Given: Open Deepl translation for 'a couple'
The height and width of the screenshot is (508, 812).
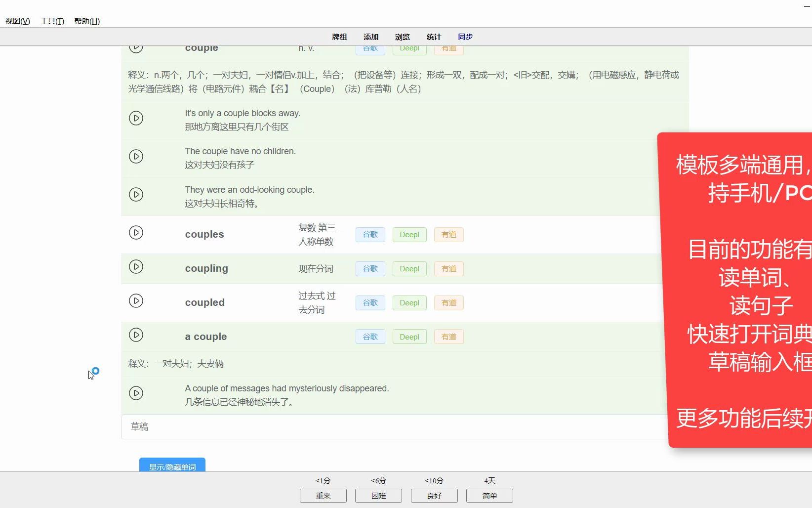Looking at the screenshot, I should coord(409,337).
